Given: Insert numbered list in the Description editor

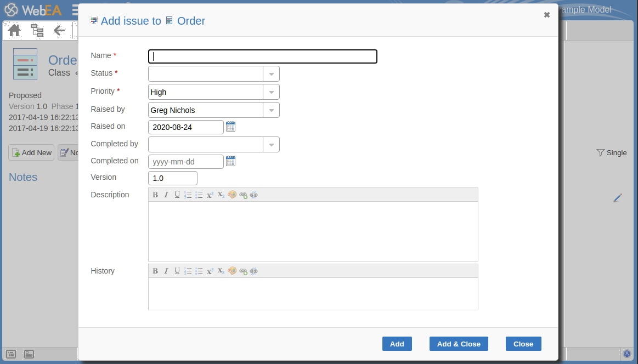Looking at the screenshot, I should (188, 195).
